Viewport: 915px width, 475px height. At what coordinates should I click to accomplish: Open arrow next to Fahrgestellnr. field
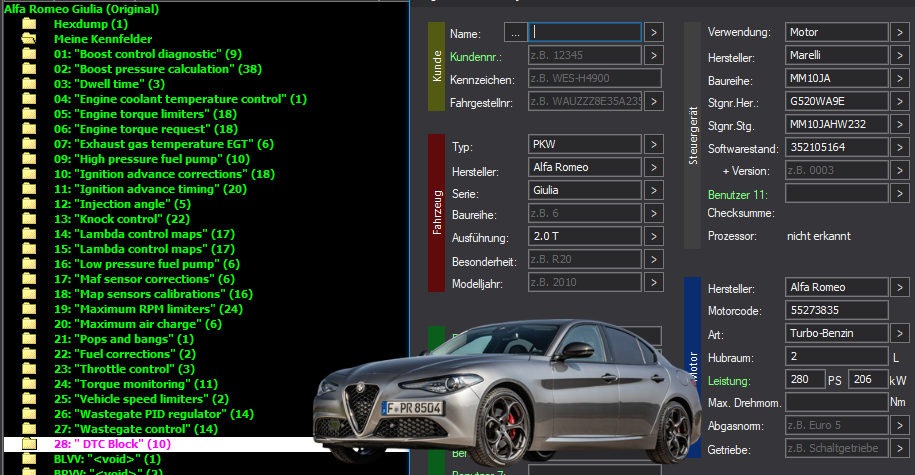pos(654,102)
